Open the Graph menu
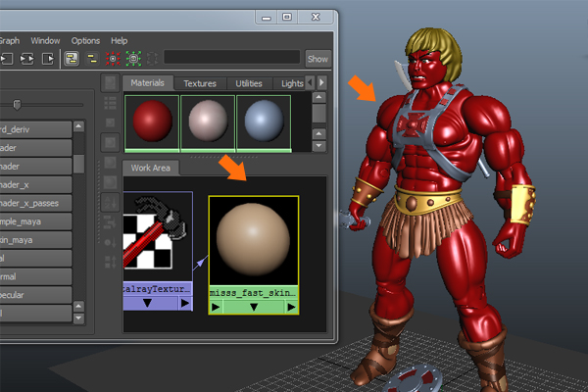The height and width of the screenshot is (392, 588). tap(10, 40)
